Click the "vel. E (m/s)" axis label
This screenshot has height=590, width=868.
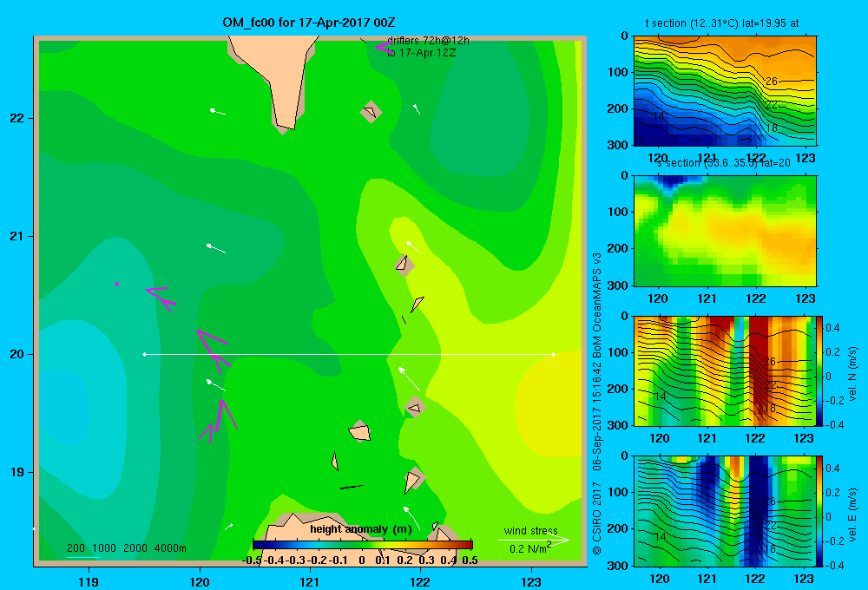pos(852,515)
